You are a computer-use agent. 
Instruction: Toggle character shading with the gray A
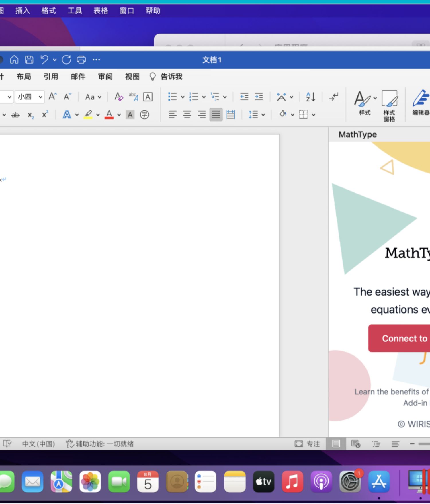point(130,115)
